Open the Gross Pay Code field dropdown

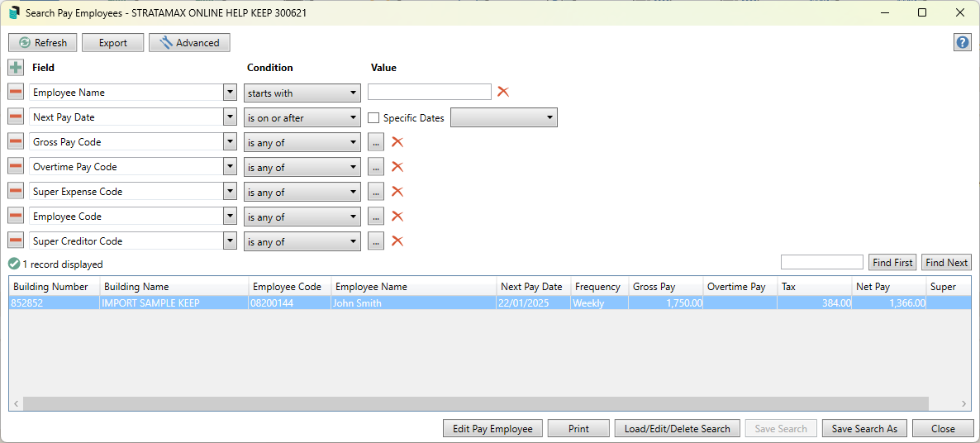pyautogui.click(x=230, y=142)
